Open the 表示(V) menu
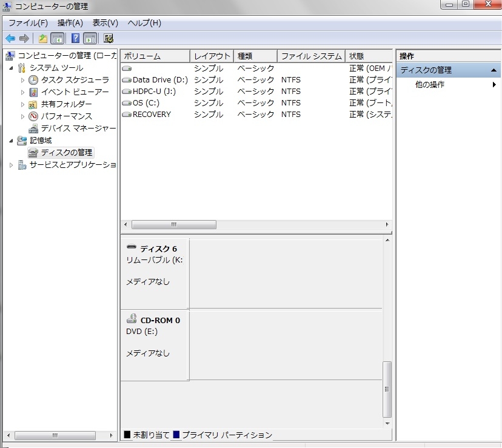 tap(105, 23)
